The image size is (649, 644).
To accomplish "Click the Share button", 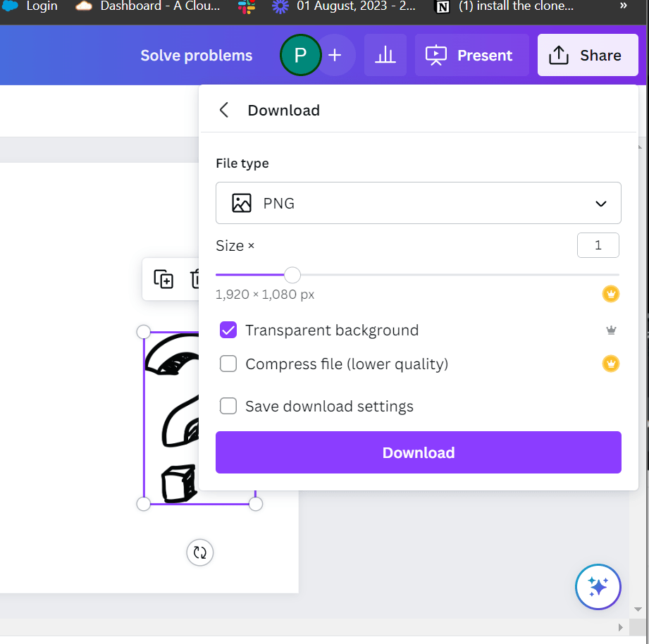I will [588, 55].
